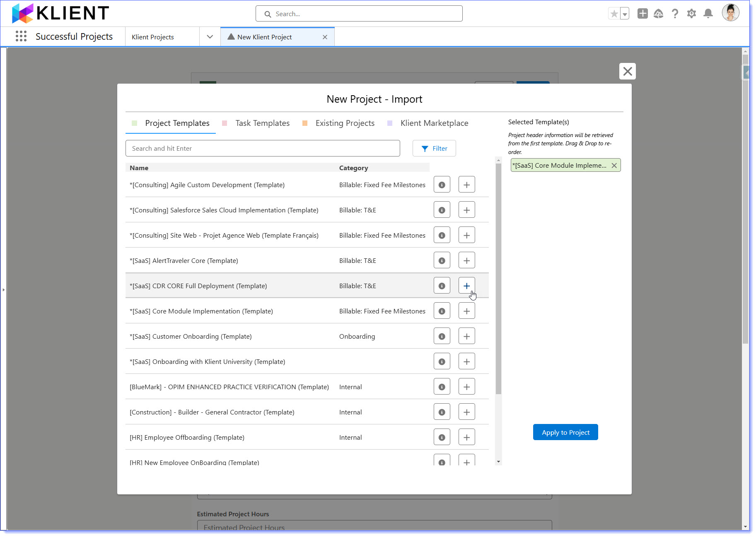Show info for HR Employee Offboarding template
This screenshot has height=537, width=756.
(x=442, y=437)
